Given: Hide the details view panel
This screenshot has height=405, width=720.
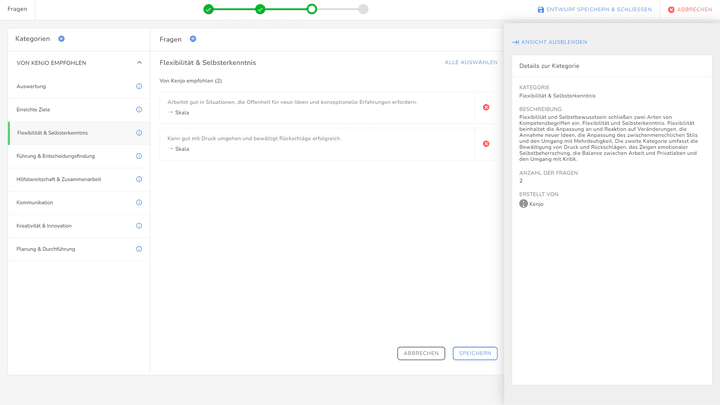Looking at the screenshot, I should pyautogui.click(x=550, y=42).
